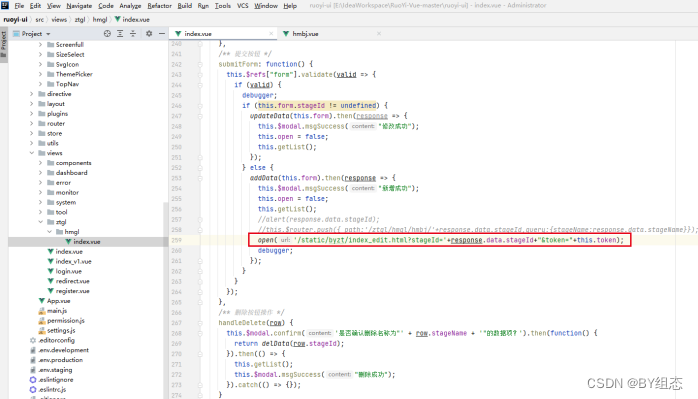Expand the layout folder
This screenshot has height=399, width=698.
point(32,104)
